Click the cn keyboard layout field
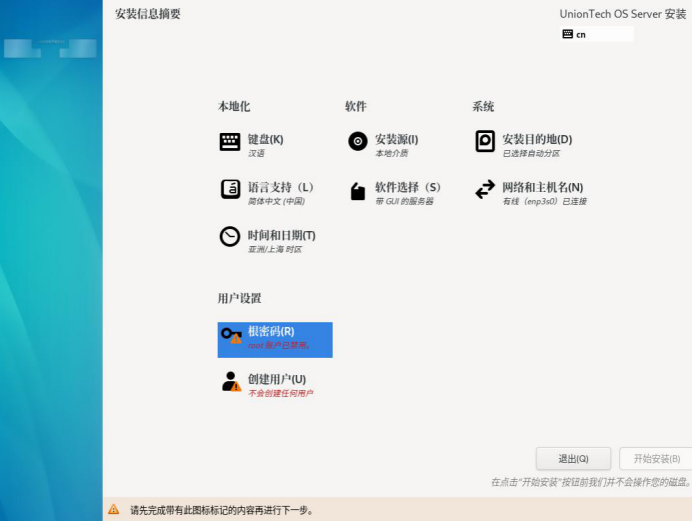Screen dimensions: 692x521 [x=597, y=34]
